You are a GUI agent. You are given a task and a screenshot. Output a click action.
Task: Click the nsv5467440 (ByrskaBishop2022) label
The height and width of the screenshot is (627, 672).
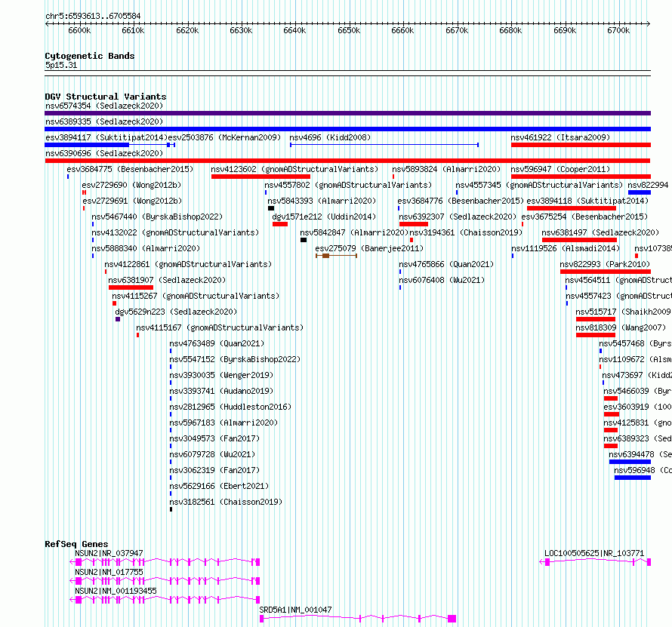pyautogui.click(x=157, y=217)
